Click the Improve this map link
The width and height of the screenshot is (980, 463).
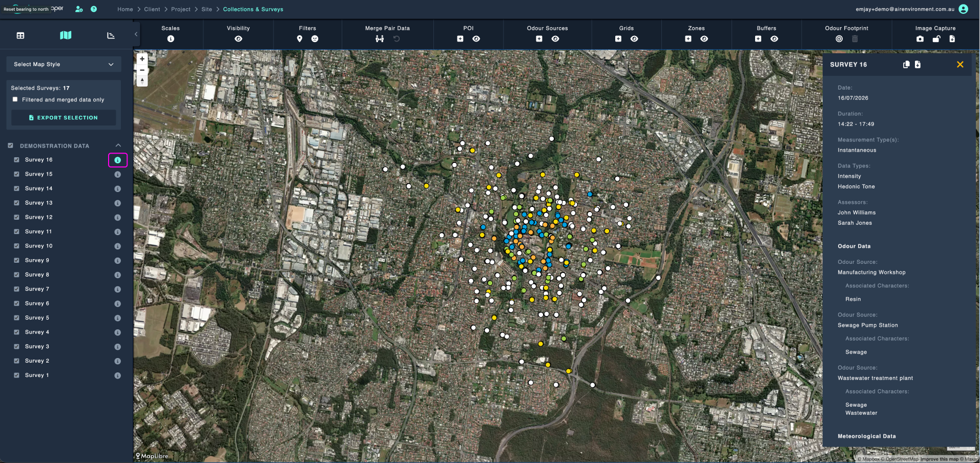coord(939,459)
